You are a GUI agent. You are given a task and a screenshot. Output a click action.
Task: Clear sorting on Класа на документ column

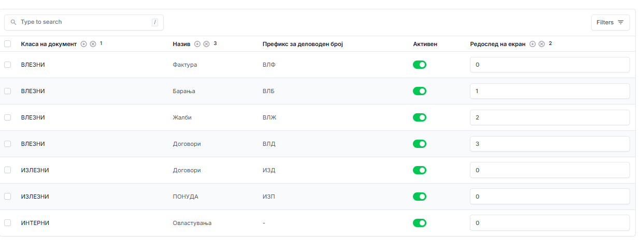pyautogui.click(x=93, y=44)
